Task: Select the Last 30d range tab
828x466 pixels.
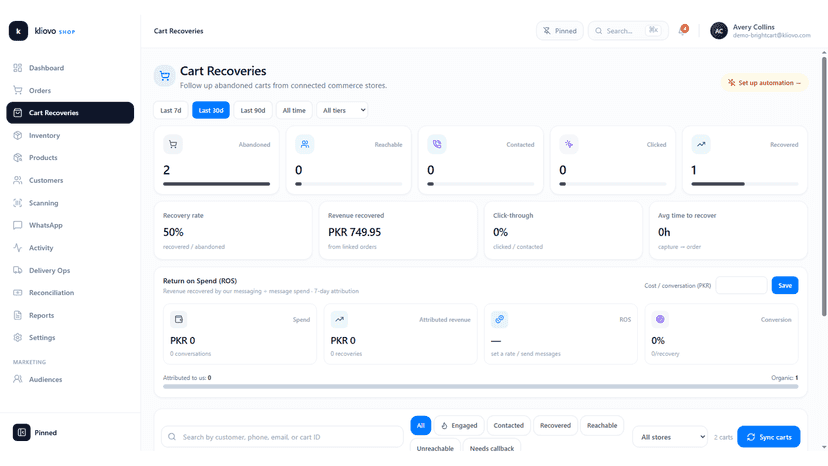Action: tap(211, 110)
